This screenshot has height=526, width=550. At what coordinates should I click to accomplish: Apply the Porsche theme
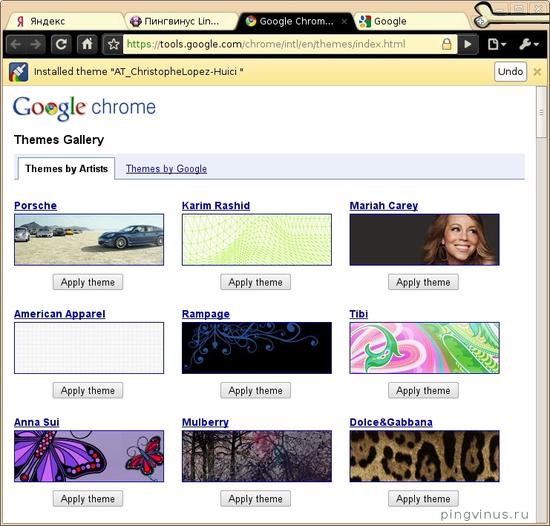88,282
